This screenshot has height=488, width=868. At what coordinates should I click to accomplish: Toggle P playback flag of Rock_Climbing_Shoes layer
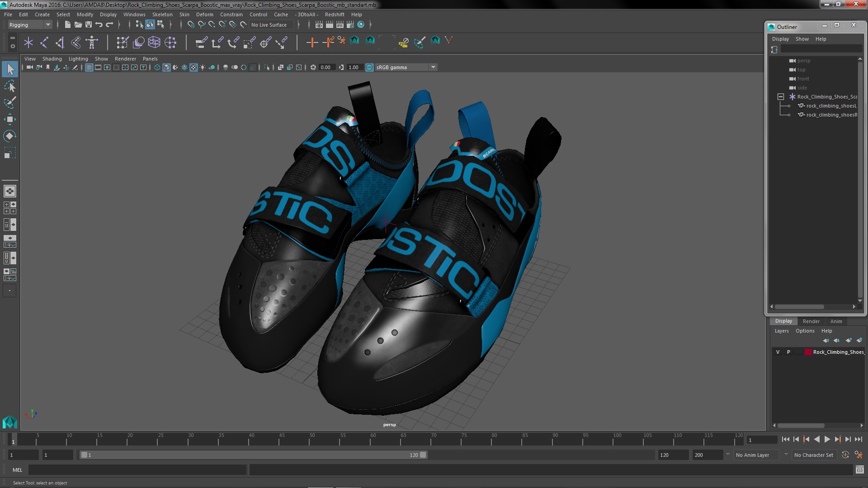(788, 352)
